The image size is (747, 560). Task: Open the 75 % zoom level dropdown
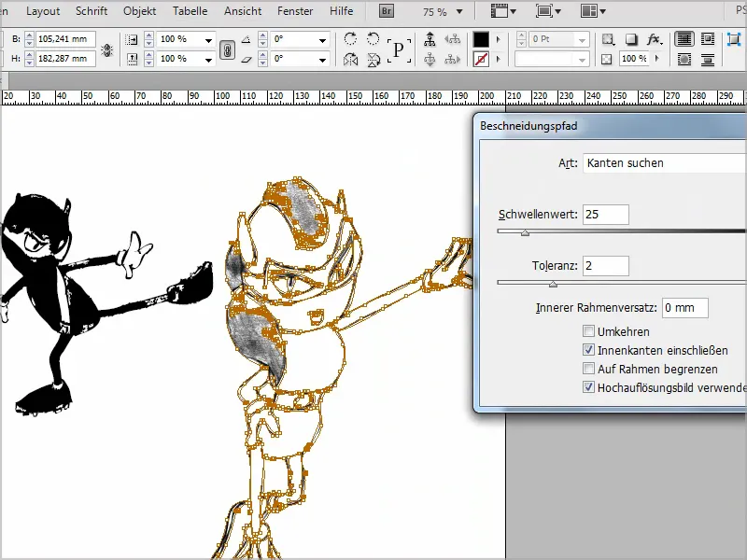pyautogui.click(x=459, y=11)
